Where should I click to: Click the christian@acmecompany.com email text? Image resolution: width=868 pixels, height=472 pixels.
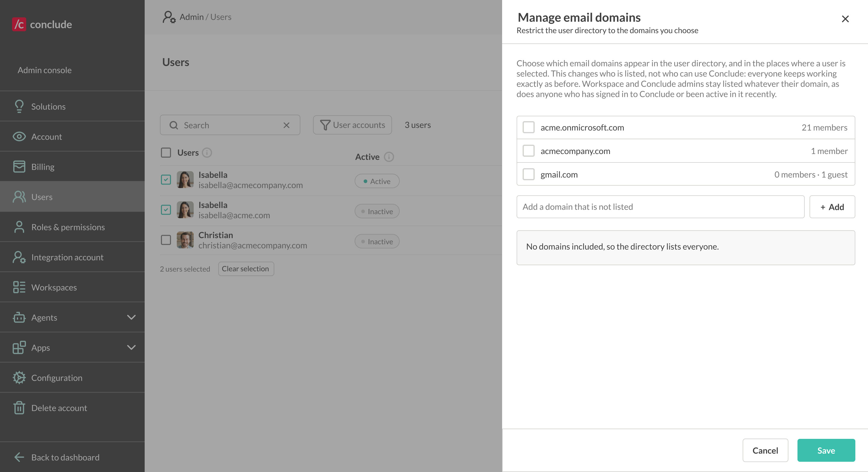(253, 245)
